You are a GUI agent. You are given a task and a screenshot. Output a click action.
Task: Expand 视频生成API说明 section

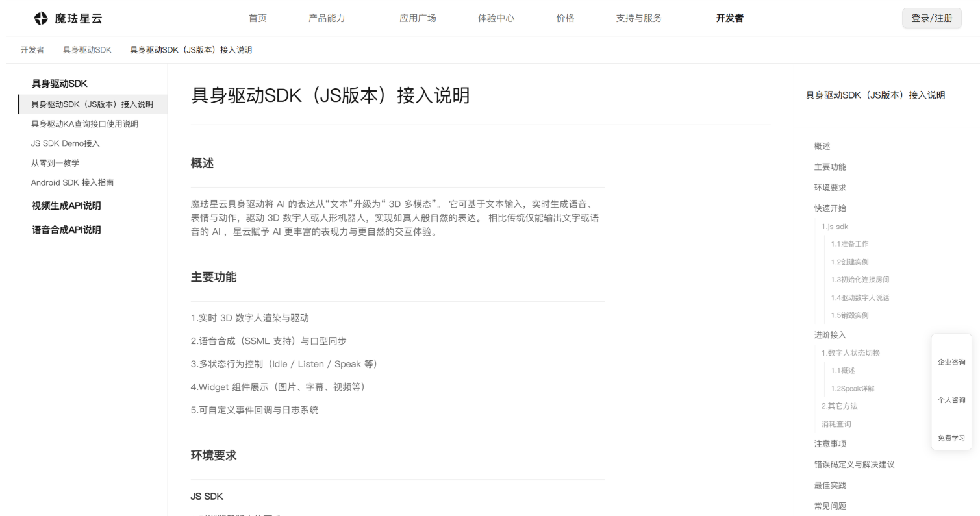click(66, 206)
